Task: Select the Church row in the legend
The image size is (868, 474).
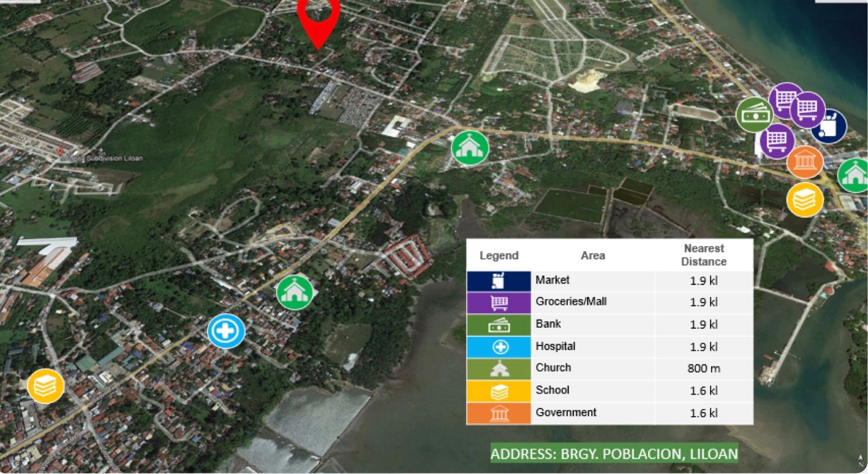Action: (x=610, y=369)
